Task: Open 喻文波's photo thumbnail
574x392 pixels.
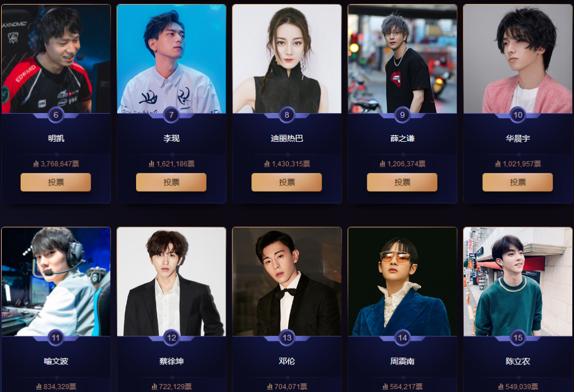Action: coord(56,281)
